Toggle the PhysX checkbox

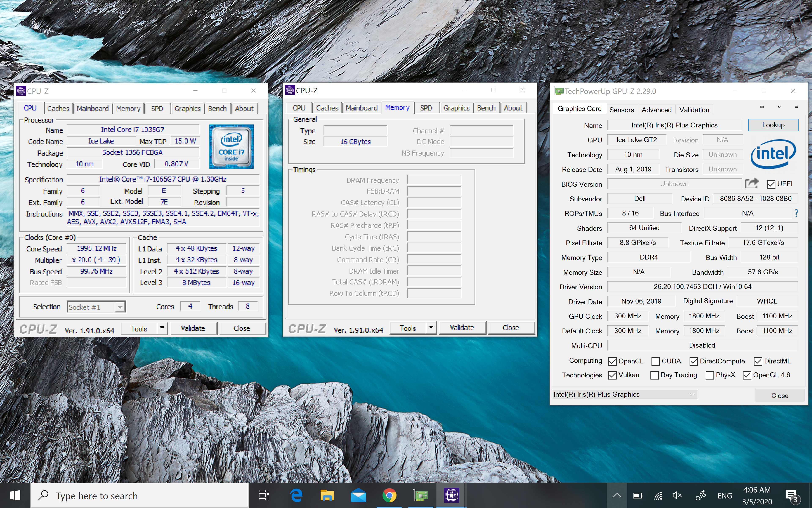[710, 375]
